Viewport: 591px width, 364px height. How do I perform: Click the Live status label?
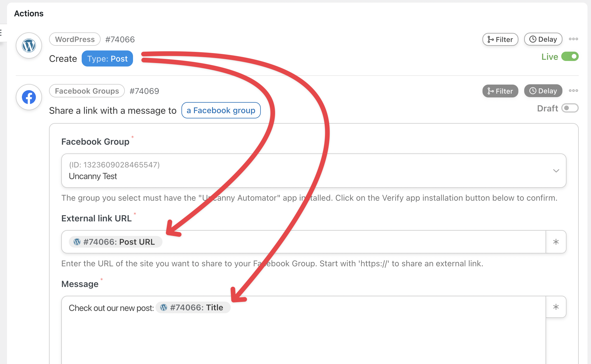(550, 57)
